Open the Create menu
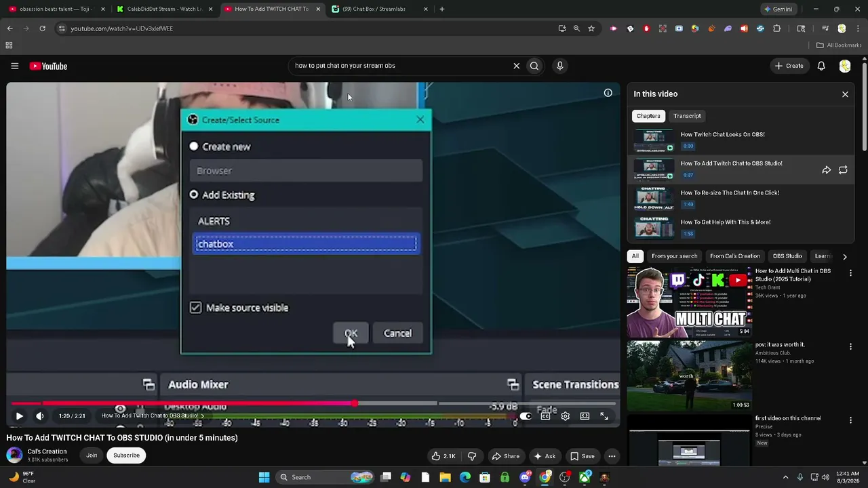The width and height of the screenshot is (868, 488). tap(789, 66)
